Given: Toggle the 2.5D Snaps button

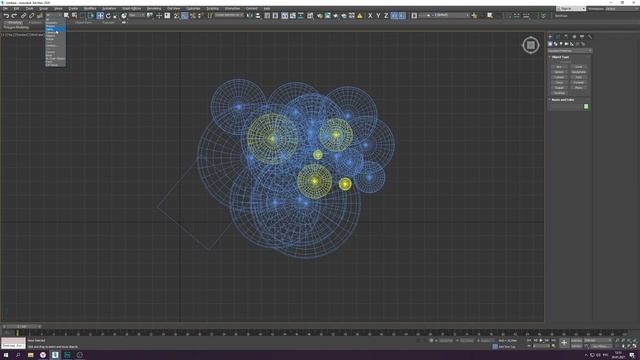Looking at the screenshot, I should pos(176,16).
